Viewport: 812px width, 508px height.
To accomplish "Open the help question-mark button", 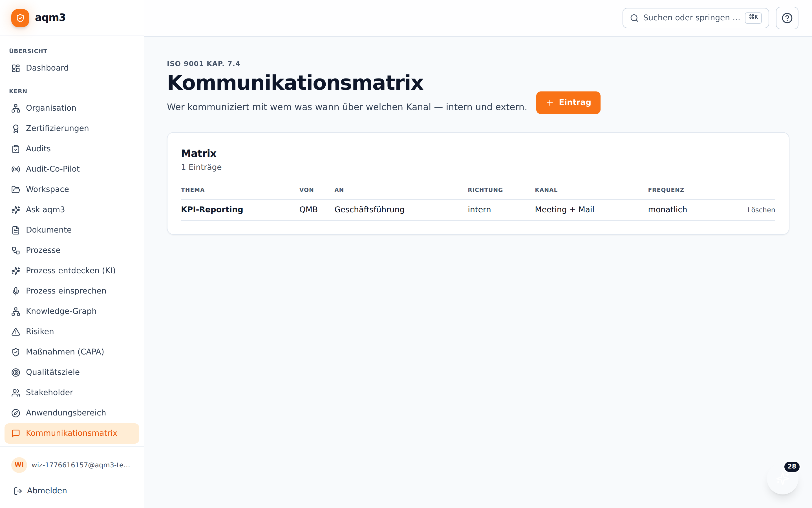I will pos(787,18).
